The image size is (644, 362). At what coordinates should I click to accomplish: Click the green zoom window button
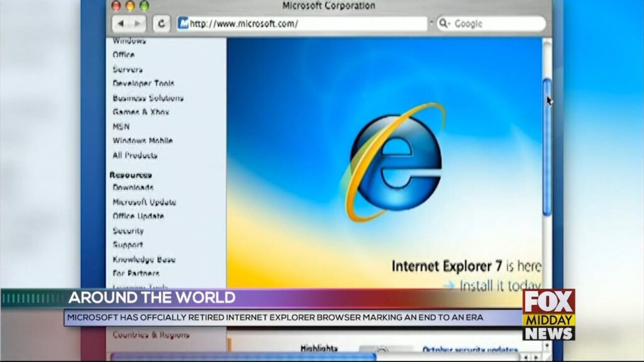tap(144, 5)
